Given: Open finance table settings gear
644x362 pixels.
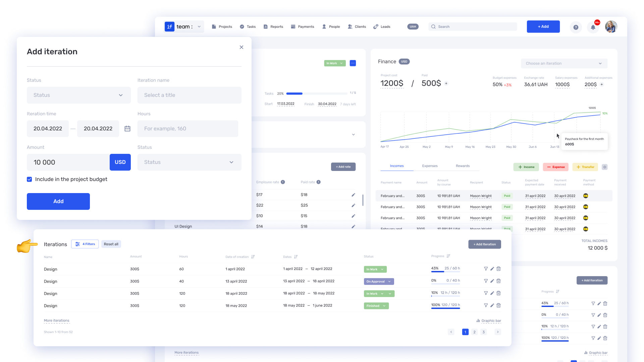Looking at the screenshot, I should click(x=604, y=167).
